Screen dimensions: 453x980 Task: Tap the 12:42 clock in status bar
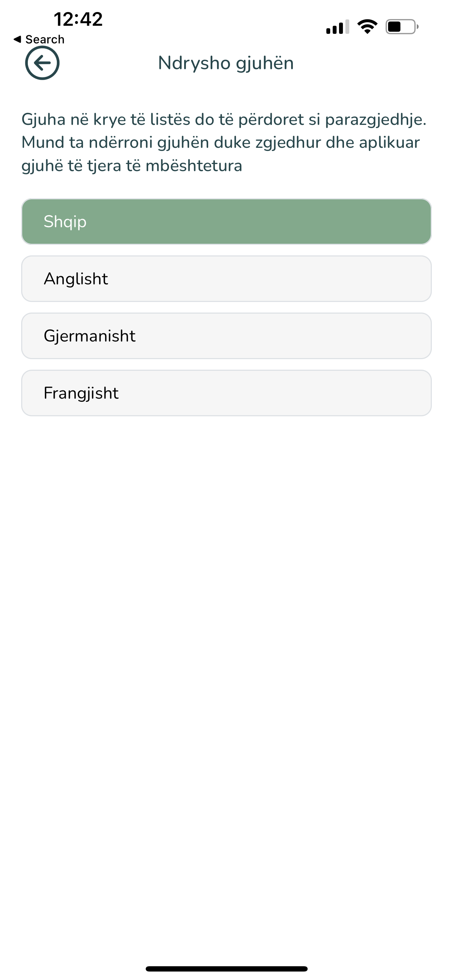coord(78,19)
